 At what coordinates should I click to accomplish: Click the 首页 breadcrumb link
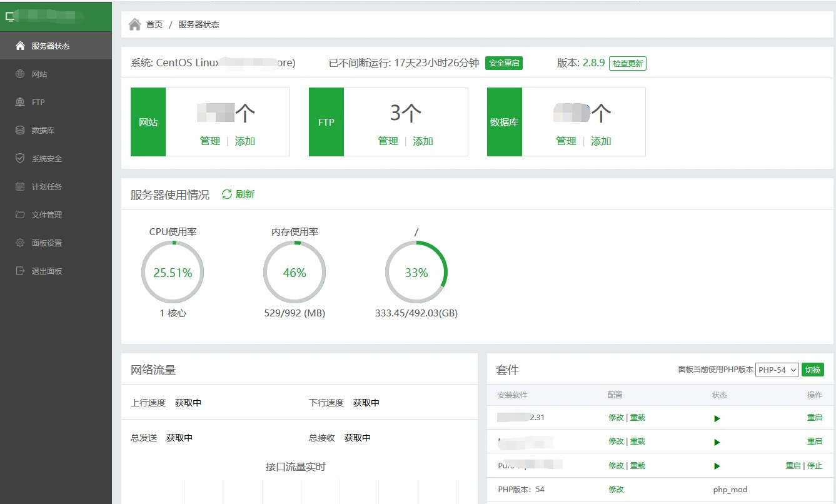[154, 24]
